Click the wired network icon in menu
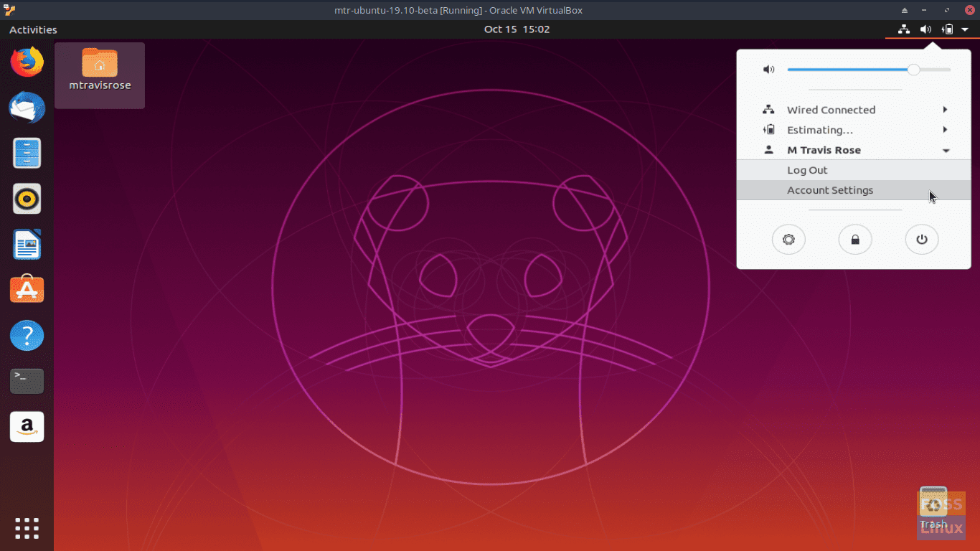This screenshot has width=980, height=551. tap(768, 110)
